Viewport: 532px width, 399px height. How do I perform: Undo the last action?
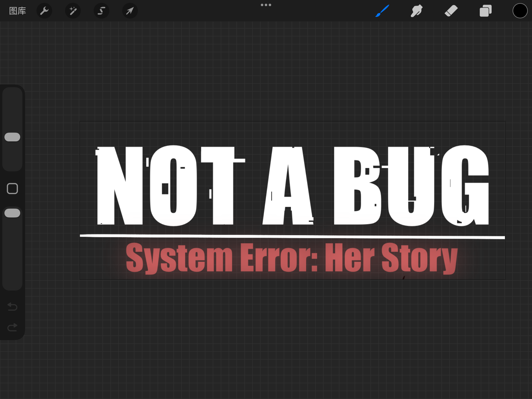(x=12, y=307)
